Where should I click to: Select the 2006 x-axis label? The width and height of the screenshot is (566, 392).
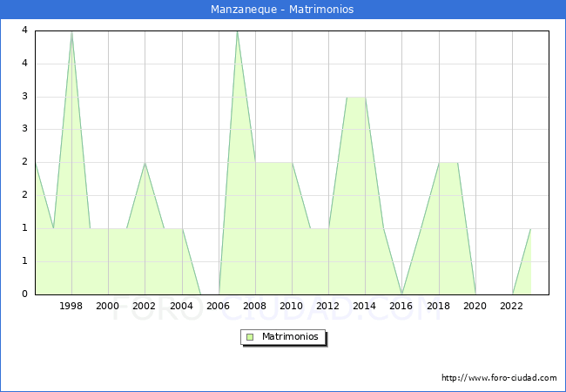click(218, 306)
